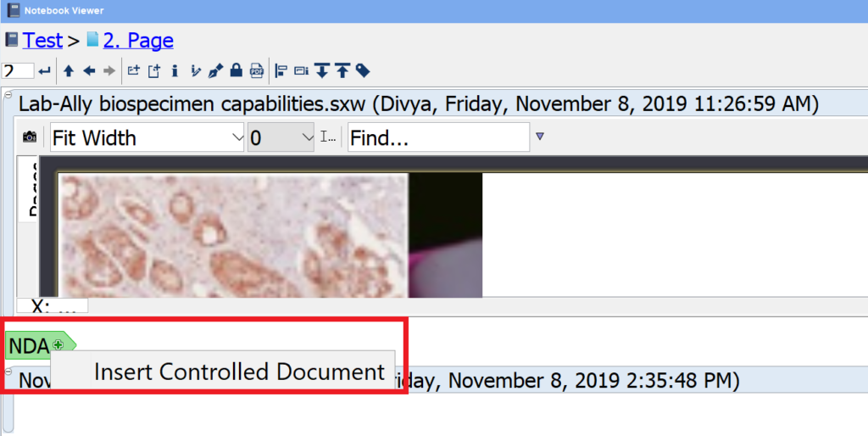The image size is (868, 436).
Task: Click the tissue specimen image
Action: pos(233,235)
